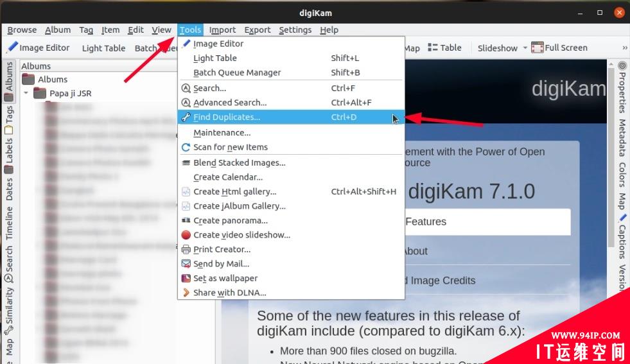Screen dimensions: 630x364
Task: Click the Image Editor pencil icon in toolbar
Action: 13,48
